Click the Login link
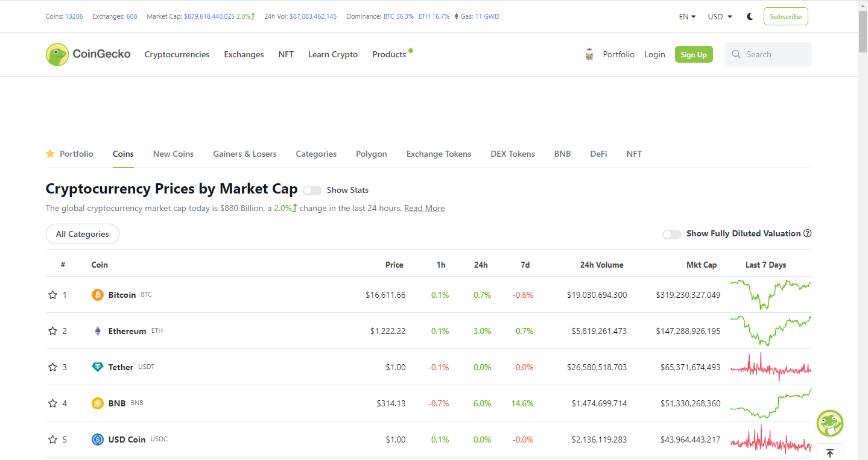 (x=654, y=54)
